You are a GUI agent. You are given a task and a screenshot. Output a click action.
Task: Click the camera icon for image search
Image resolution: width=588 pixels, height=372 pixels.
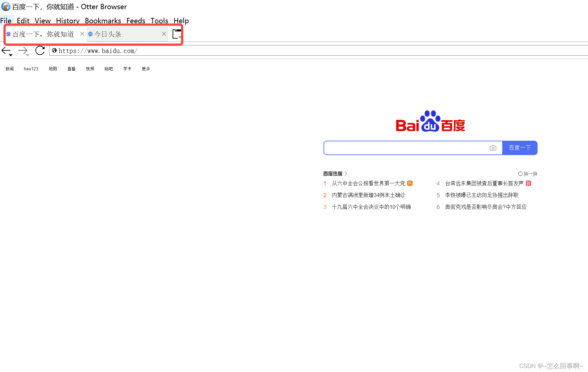(493, 148)
